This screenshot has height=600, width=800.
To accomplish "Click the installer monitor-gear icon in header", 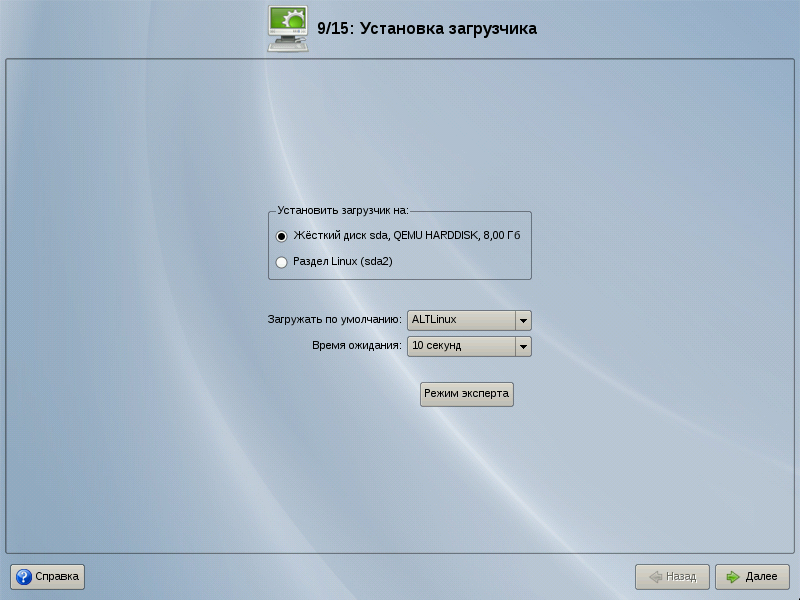I will click(x=288, y=28).
